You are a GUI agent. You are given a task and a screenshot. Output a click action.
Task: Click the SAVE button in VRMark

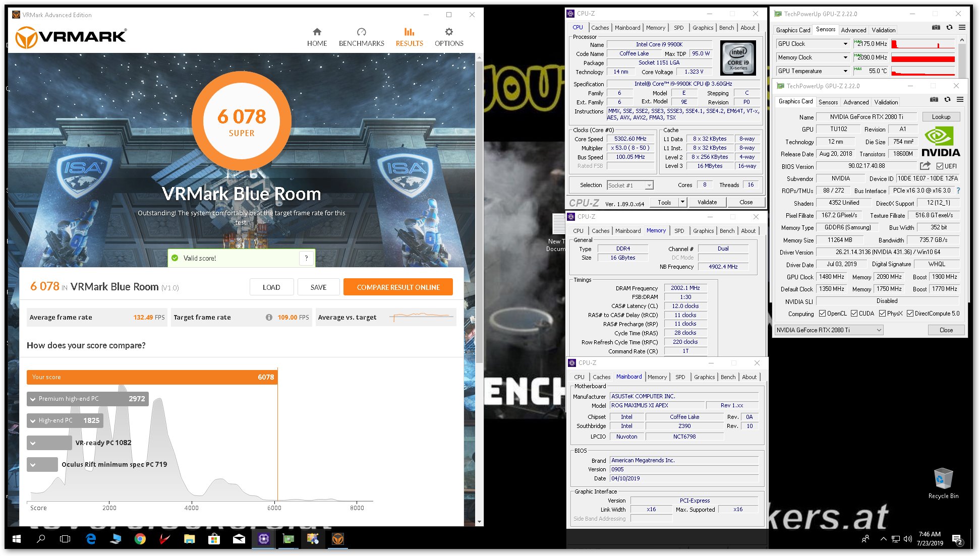(318, 287)
